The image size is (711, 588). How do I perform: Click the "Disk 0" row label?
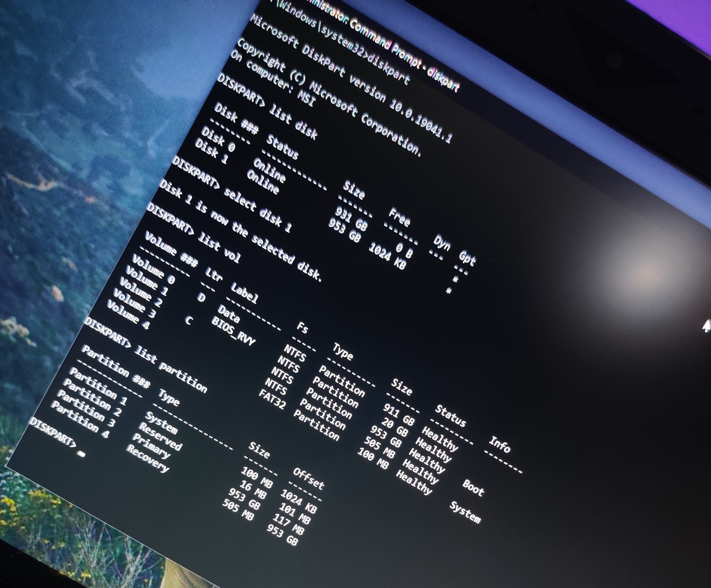tap(218, 140)
